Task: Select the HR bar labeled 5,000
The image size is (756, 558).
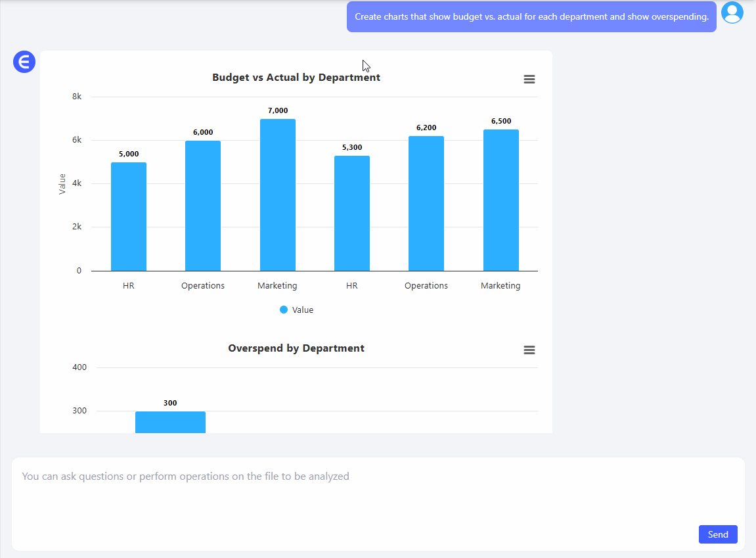Action: [x=129, y=217]
